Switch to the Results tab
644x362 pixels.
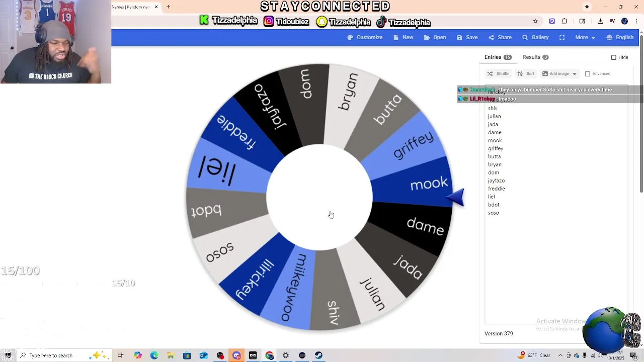(535, 57)
